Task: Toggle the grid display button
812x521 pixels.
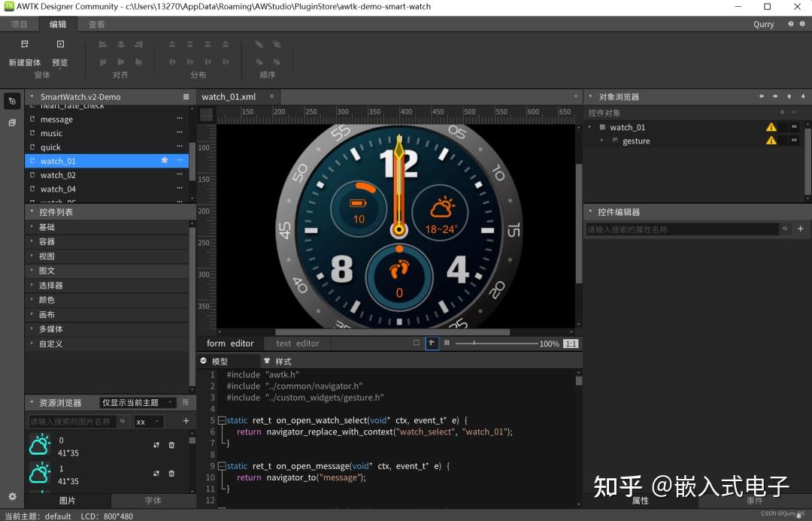Action: point(447,344)
